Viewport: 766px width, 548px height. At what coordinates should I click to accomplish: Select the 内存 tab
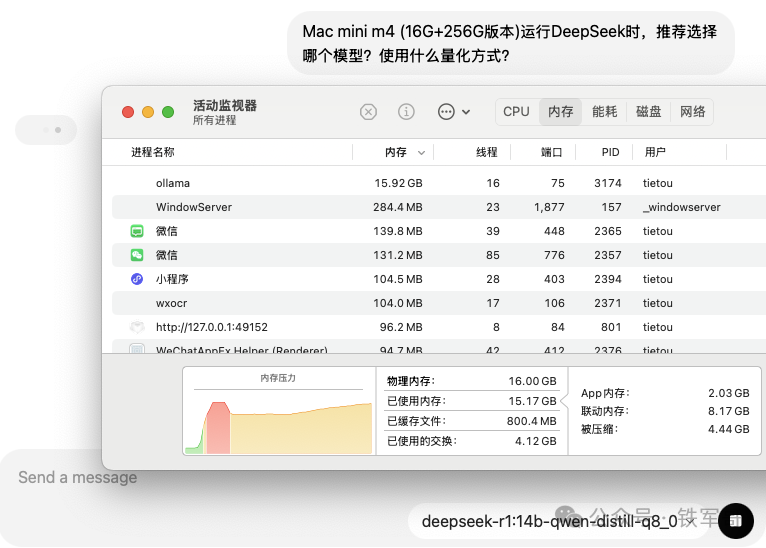coord(560,112)
